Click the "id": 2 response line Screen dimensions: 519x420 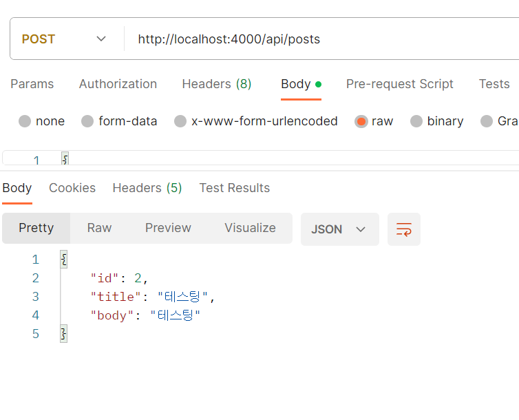[x=119, y=278]
